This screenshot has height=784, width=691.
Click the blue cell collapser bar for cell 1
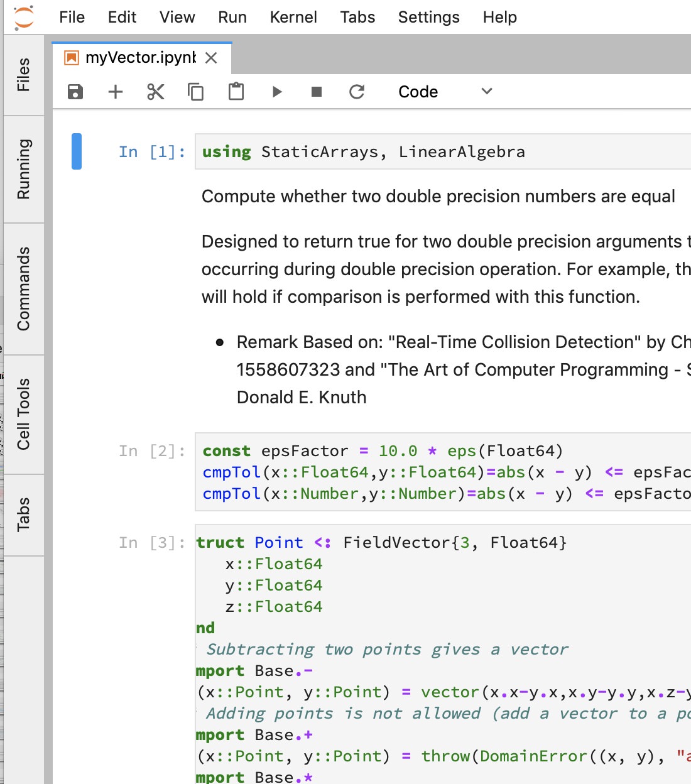click(77, 151)
